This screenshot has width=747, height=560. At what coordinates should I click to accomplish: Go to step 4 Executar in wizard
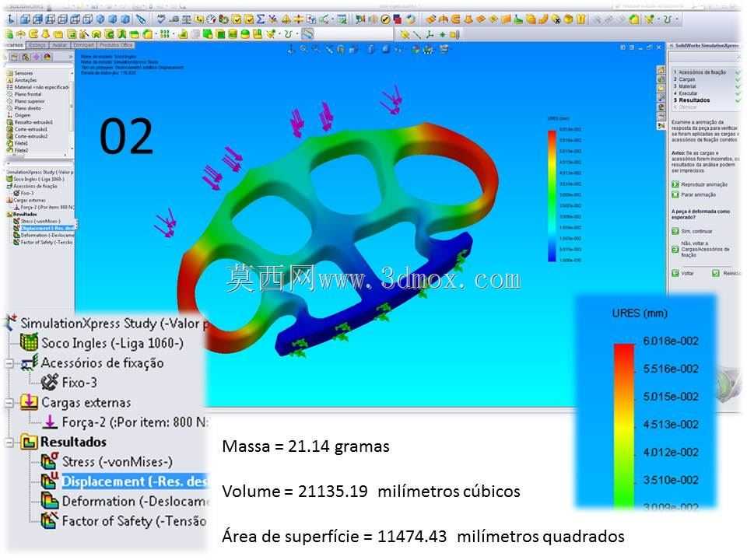point(687,93)
